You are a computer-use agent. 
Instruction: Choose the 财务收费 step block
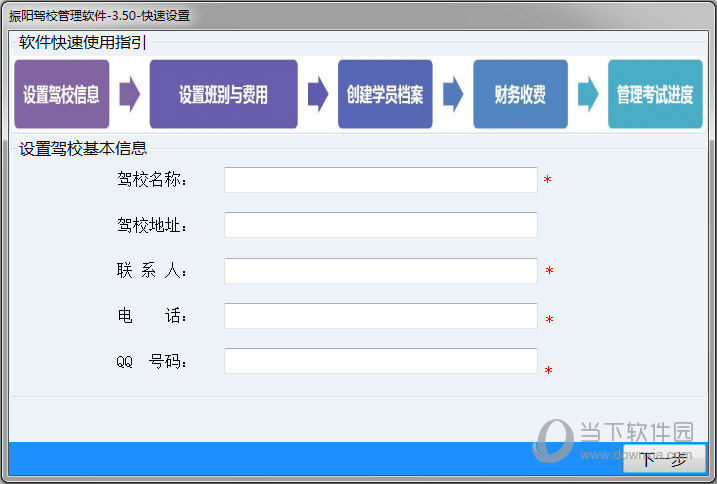click(x=520, y=94)
